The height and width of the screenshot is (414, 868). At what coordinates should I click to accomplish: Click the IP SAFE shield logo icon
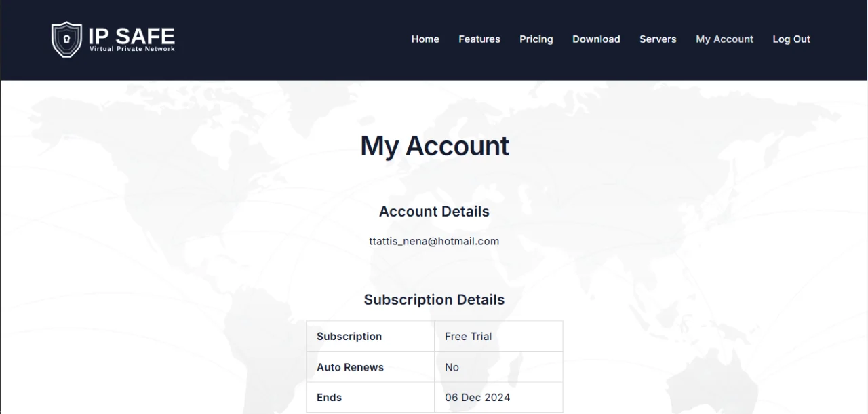tap(66, 39)
